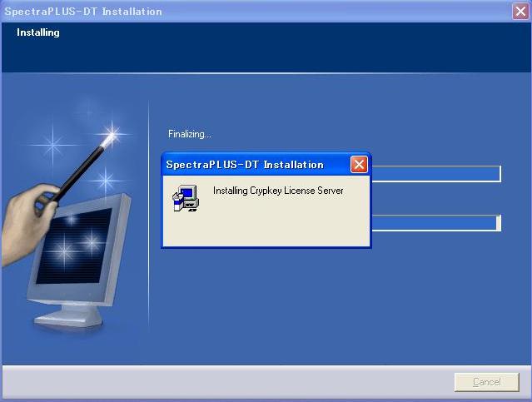Close the main SpectraPLUS-DT Installation window

520,12
